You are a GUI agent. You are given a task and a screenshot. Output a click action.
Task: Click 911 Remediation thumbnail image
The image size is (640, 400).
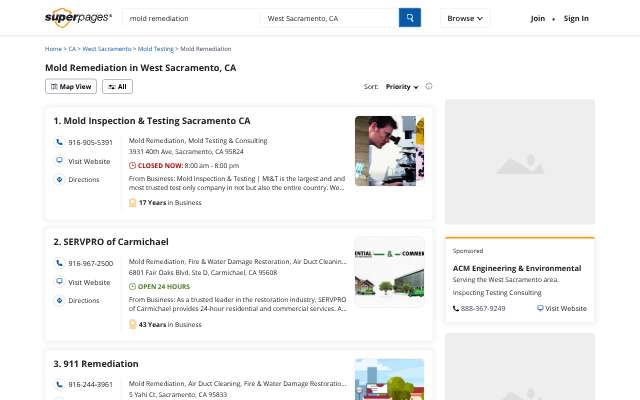(x=389, y=379)
